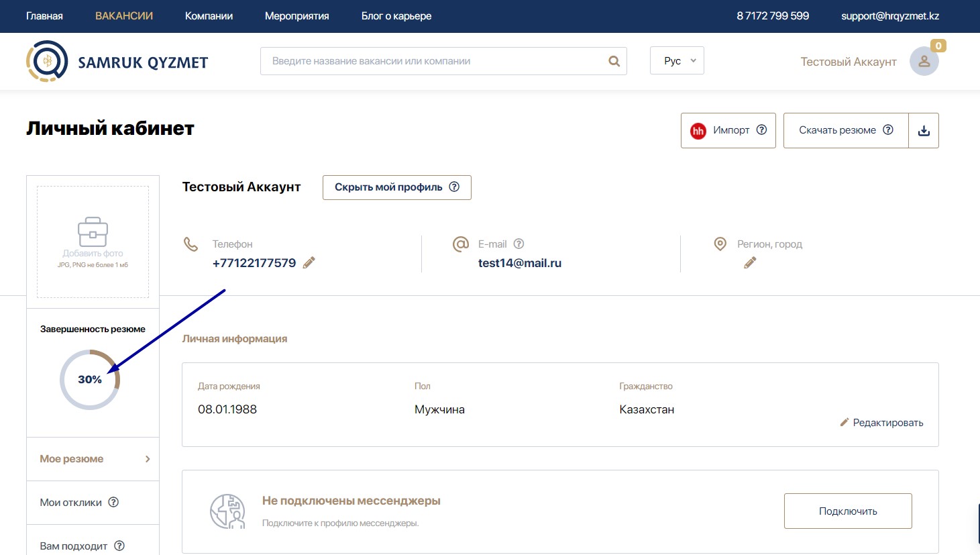Click Завершенность резюме label
This screenshot has width=980, height=555.
click(93, 330)
